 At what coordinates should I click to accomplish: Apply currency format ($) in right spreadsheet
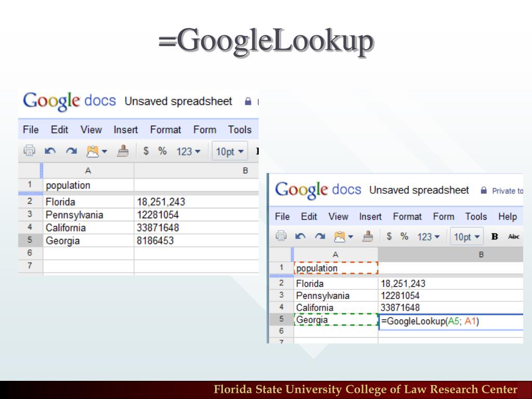tap(390, 236)
